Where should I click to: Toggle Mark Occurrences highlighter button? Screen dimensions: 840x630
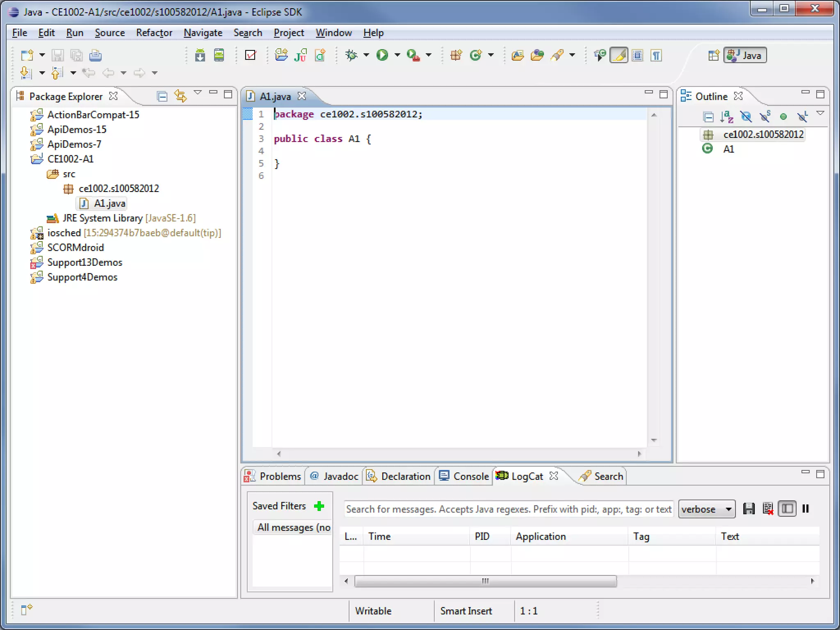(x=619, y=55)
